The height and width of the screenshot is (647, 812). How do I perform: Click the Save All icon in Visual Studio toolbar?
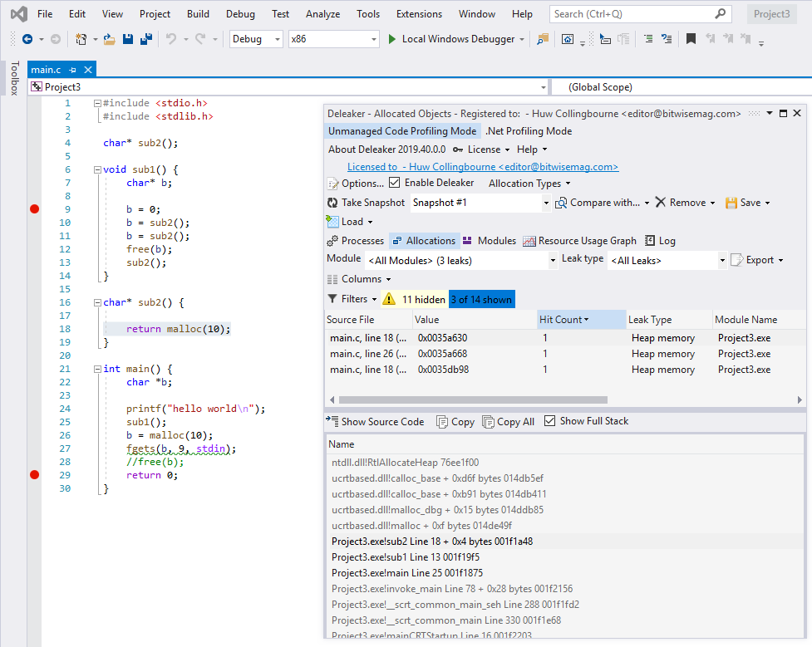click(145, 38)
